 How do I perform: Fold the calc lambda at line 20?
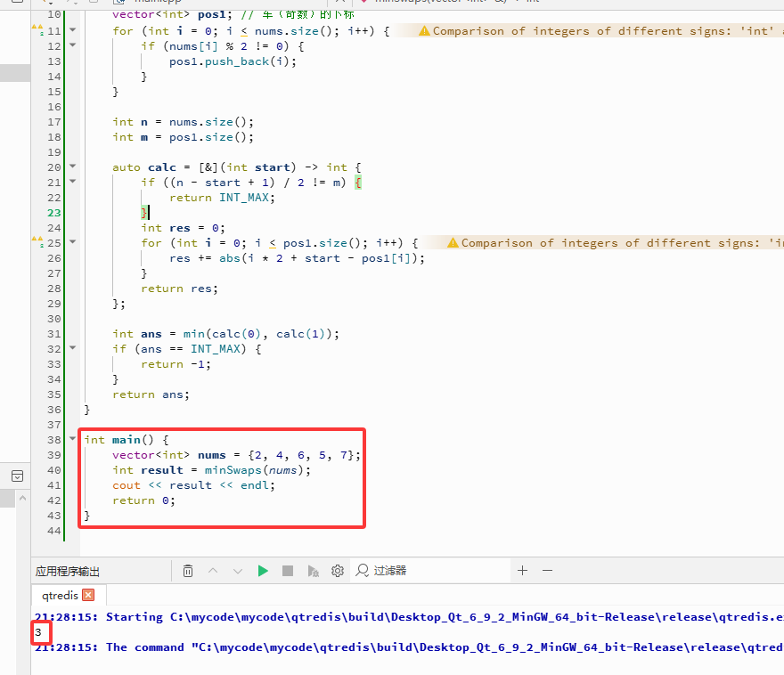[x=72, y=166]
